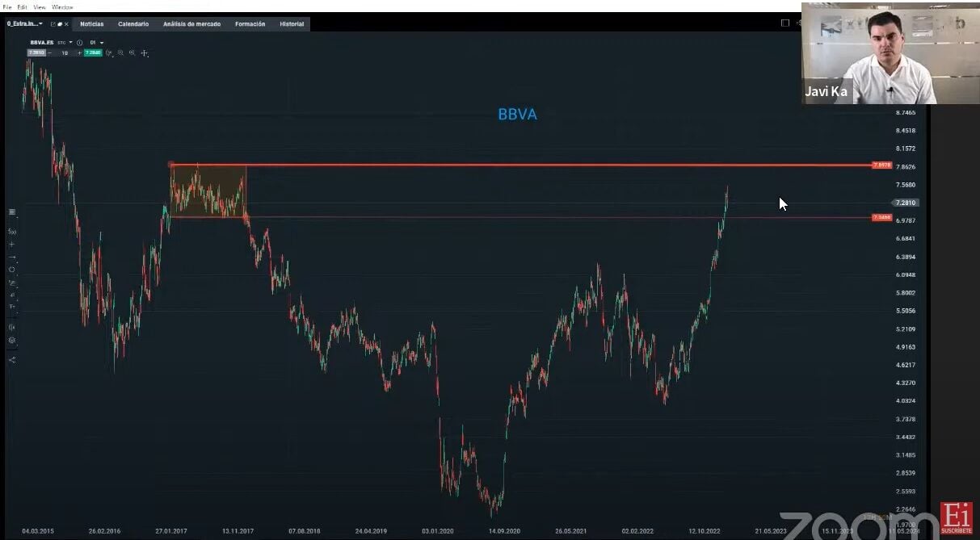
Task: Detach the chart tab with pop-out icon
Action: [53, 24]
